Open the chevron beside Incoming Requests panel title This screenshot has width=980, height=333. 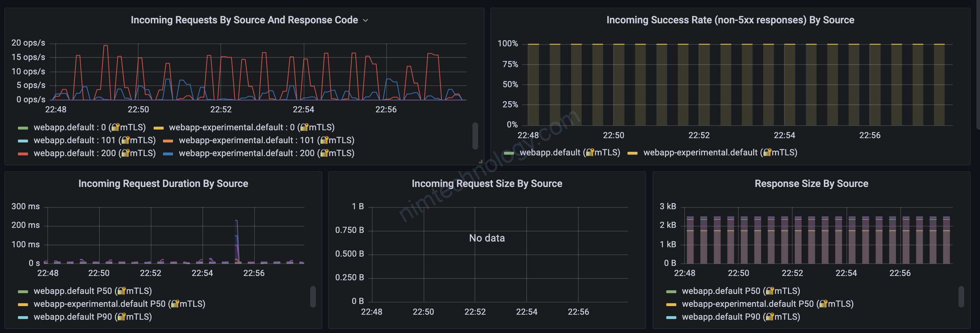coord(365,20)
